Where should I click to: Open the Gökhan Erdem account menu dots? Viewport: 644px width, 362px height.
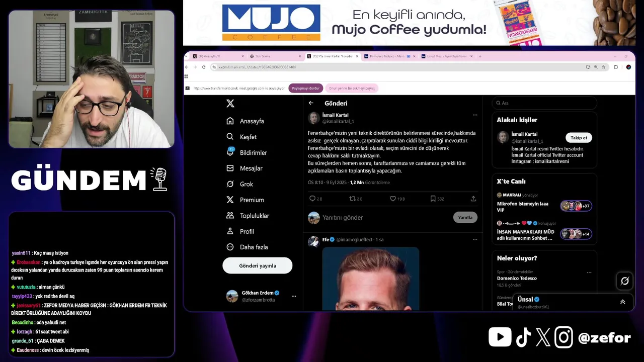tap(294, 296)
